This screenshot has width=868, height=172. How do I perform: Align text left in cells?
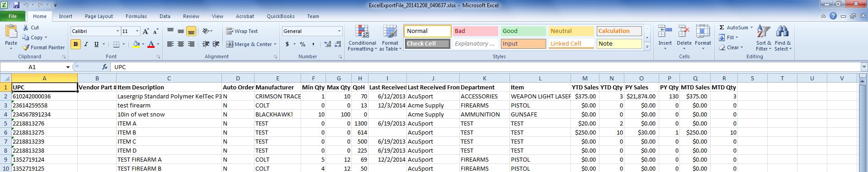pos(170,44)
